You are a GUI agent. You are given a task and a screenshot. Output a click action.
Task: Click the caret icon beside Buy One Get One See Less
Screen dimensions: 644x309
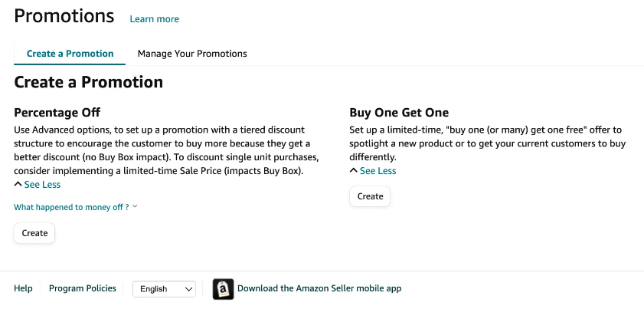tap(353, 170)
